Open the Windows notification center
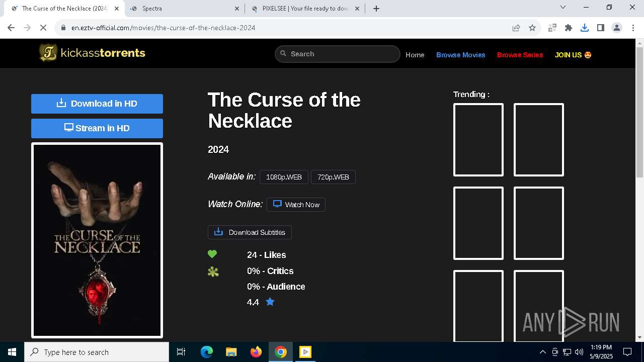Viewport: 644px width, 362px height. coord(627,352)
